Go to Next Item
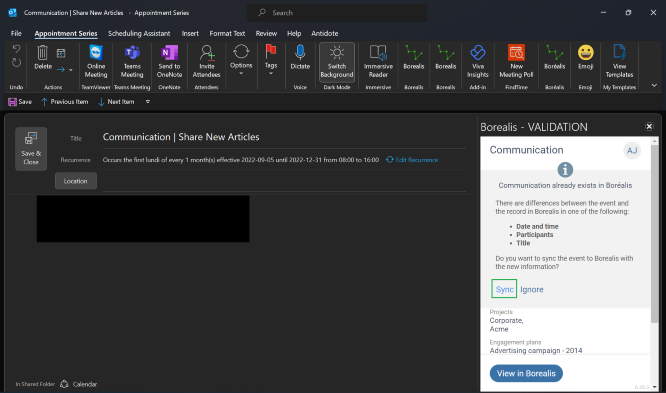The image size is (666, 393). [x=116, y=102]
